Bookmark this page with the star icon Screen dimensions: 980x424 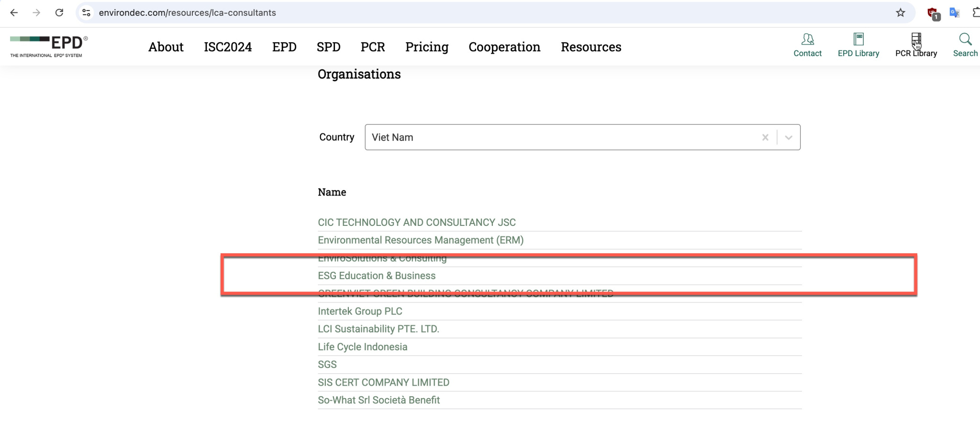pos(901,13)
